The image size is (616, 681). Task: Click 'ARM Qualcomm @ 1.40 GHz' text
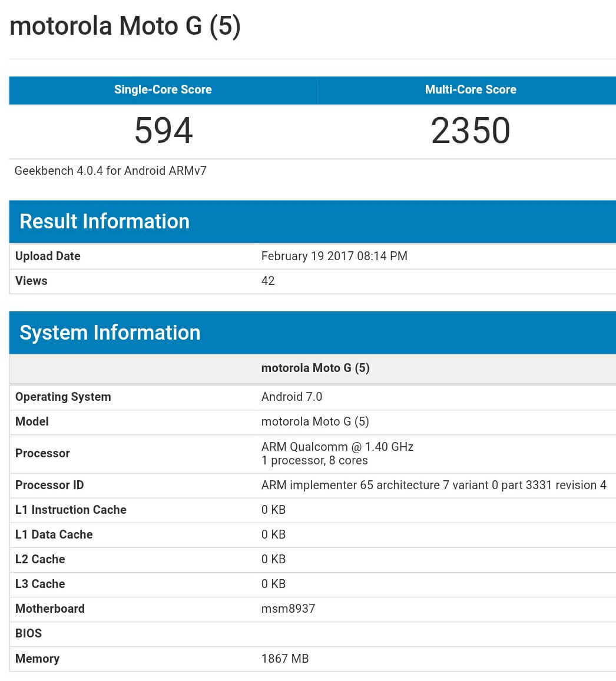pyautogui.click(x=337, y=447)
